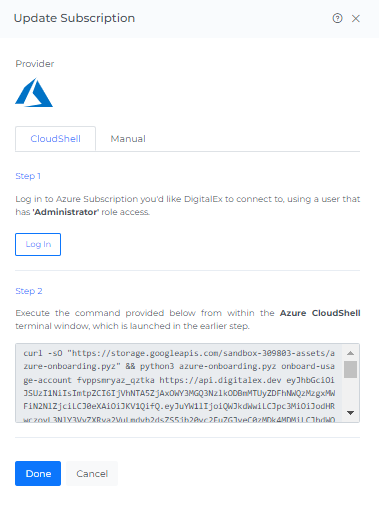Click the Log In button

point(38,244)
